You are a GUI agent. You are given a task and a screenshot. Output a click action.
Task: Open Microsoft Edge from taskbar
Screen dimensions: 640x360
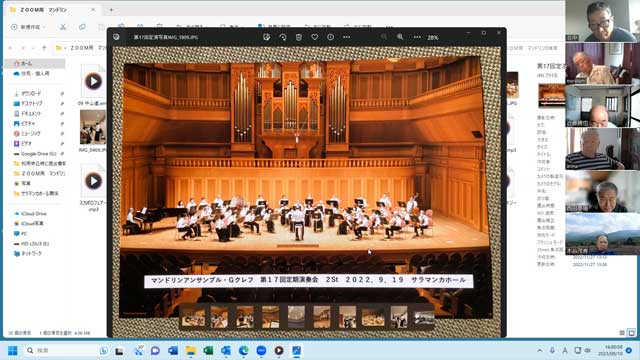(x=244, y=351)
